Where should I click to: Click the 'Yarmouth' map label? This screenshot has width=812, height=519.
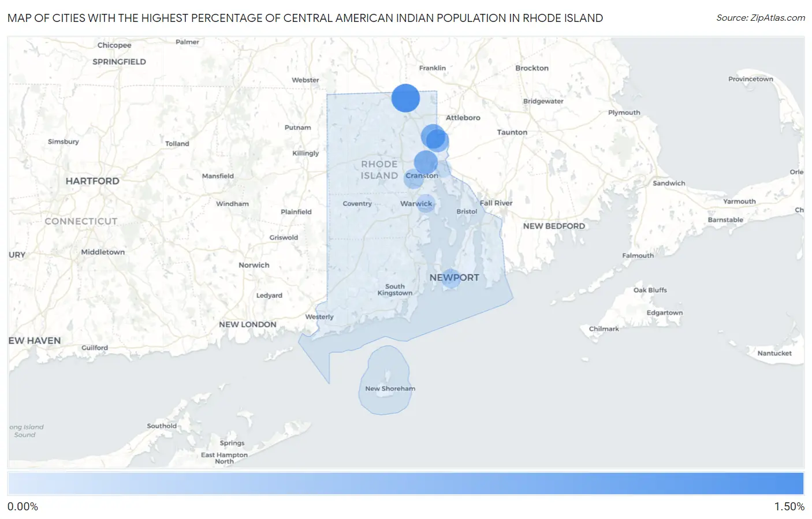click(739, 201)
